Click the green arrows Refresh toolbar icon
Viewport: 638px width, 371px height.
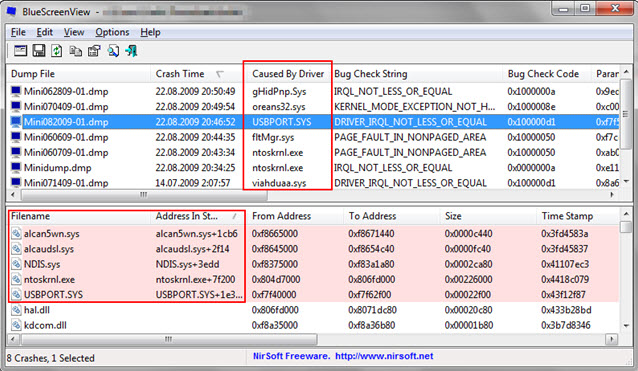coord(57,51)
